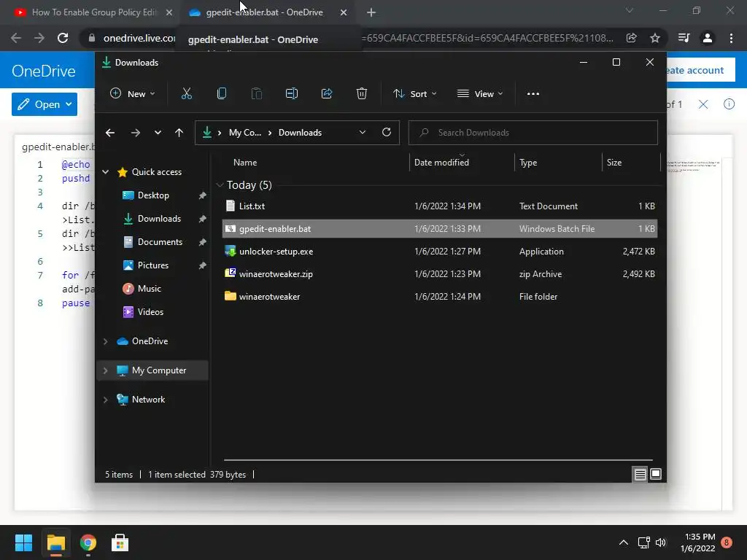Expand address bar history dropdown
This screenshot has height=560, width=747.
tap(362, 133)
